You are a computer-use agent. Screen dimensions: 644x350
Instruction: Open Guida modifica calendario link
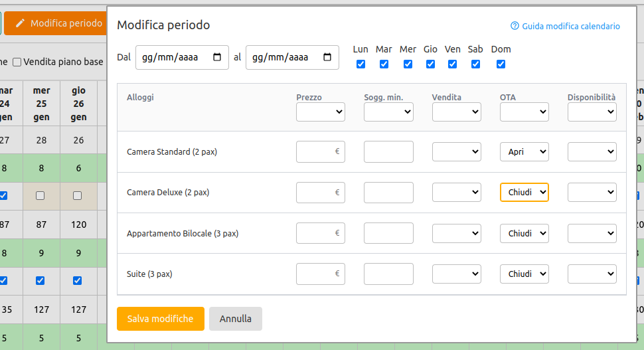pos(570,27)
